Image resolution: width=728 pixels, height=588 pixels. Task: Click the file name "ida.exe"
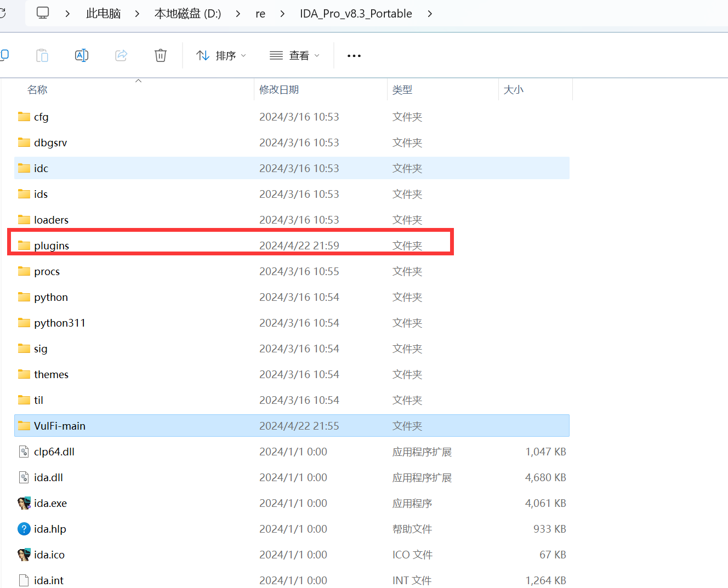tap(50, 503)
